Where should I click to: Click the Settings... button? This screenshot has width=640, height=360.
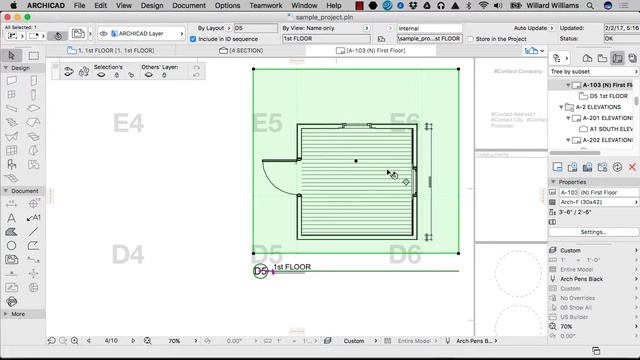tap(593, 232)
